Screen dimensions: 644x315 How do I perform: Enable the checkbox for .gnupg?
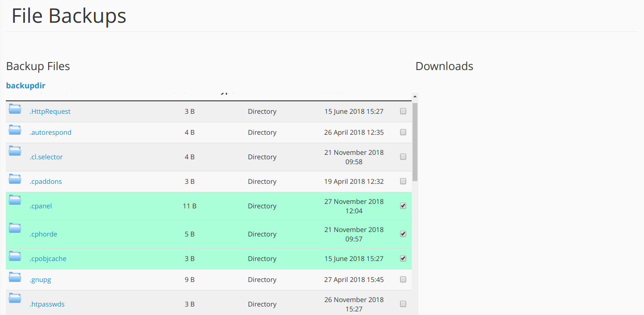(x=403, y=279)
